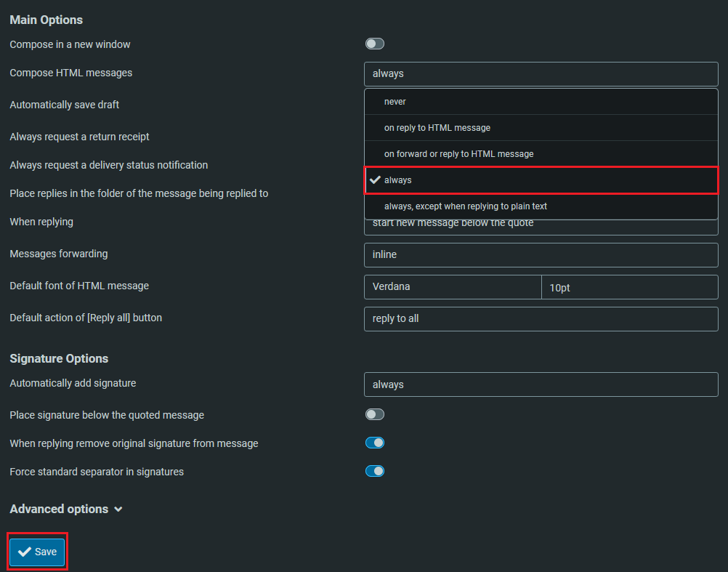
Task: Disable removing original signature when replying
Action: 374,443
